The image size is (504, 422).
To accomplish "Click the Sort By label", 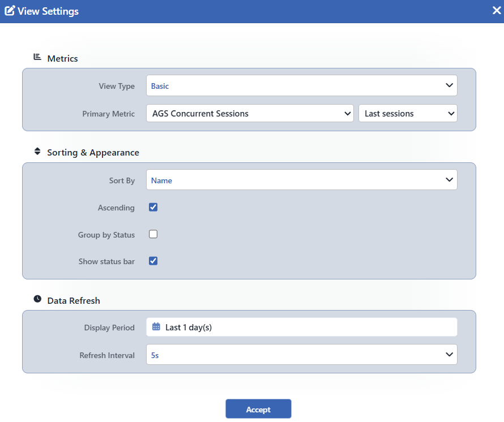I will (x=122, y=180).
